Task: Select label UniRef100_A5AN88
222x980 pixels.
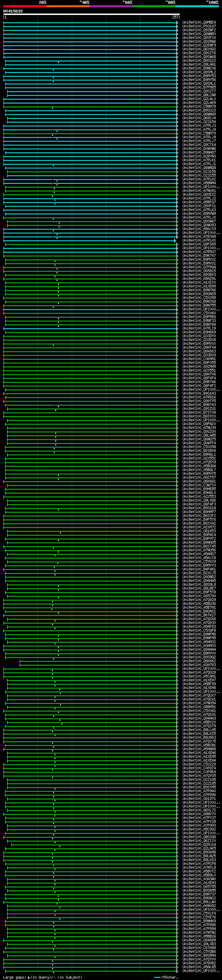Action: [x=199, y=749]
